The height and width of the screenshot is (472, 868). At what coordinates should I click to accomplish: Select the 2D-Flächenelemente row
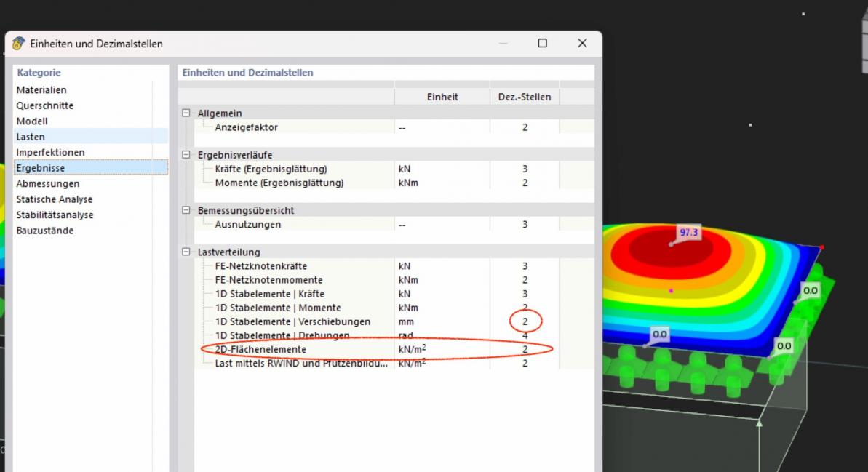click(260, 349)
